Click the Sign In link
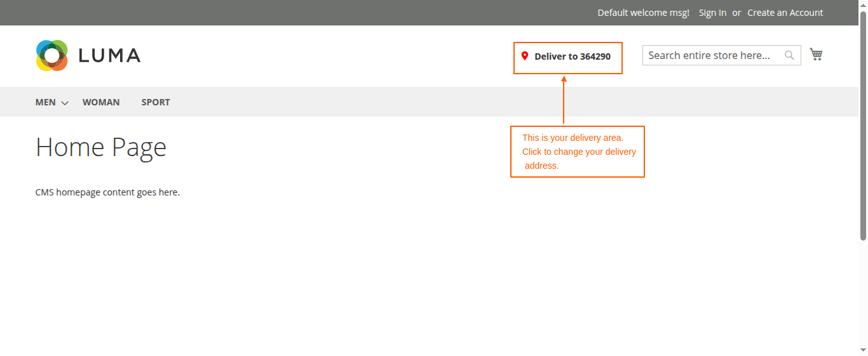868x356 pixels. pyautogui.click(x=712, y=13)
